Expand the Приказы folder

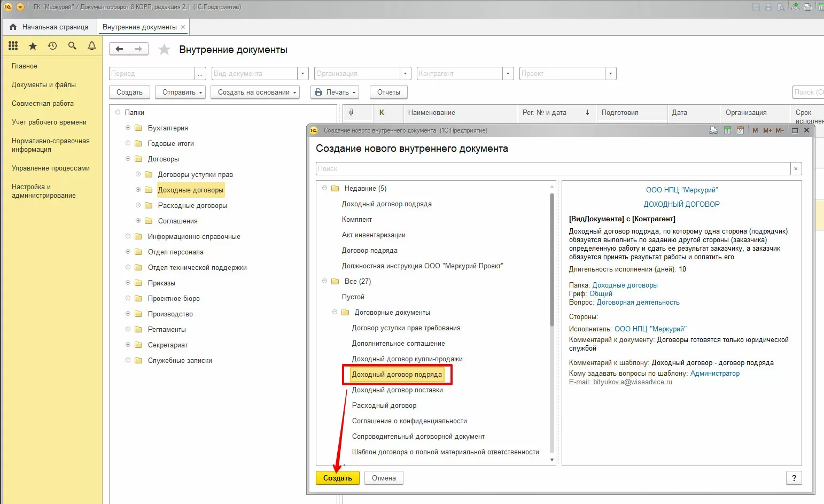(x=128, y=283)
